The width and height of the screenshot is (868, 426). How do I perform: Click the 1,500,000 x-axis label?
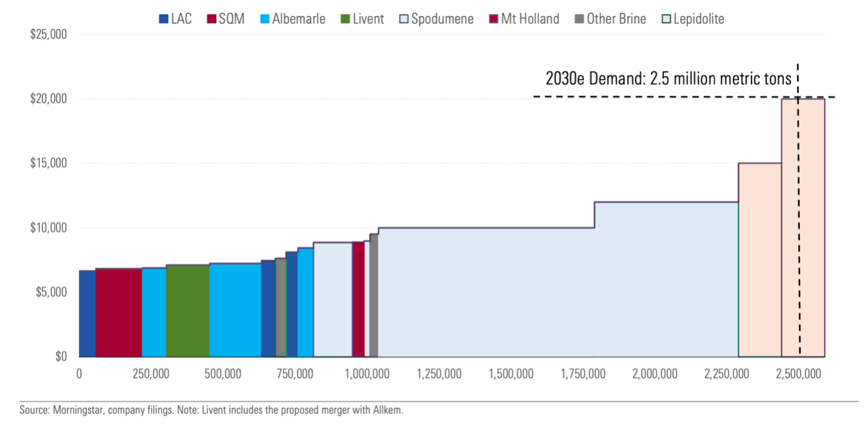click(x=511, y=374)
